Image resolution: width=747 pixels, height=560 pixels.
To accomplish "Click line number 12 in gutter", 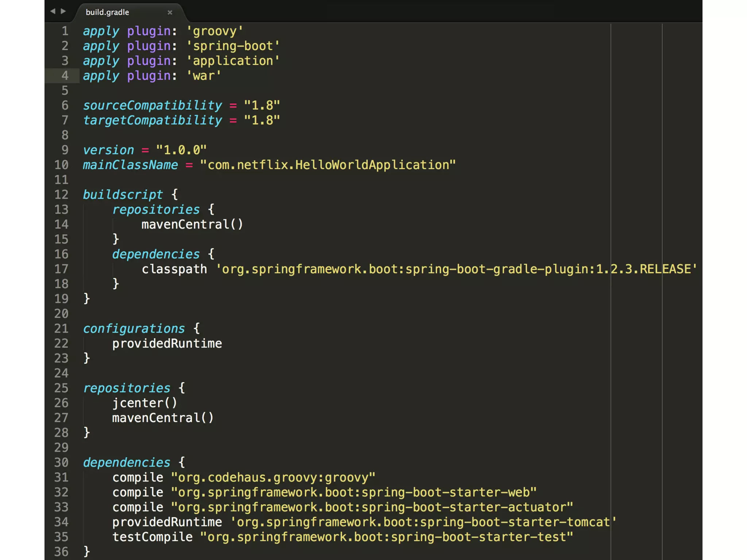I will pos(61,195).
